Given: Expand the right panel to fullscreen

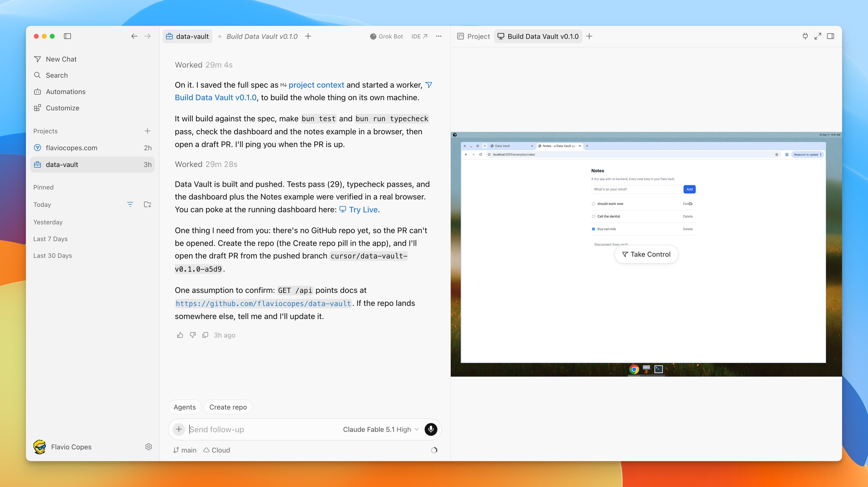Looking at the screenshot, I should pyautogui.click(x=818, y=36).
